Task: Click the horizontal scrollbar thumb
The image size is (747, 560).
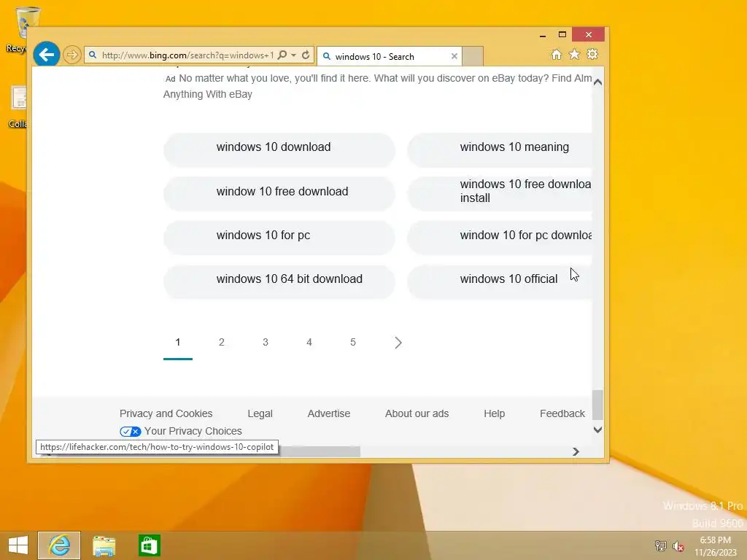Action: pos(320,451)
